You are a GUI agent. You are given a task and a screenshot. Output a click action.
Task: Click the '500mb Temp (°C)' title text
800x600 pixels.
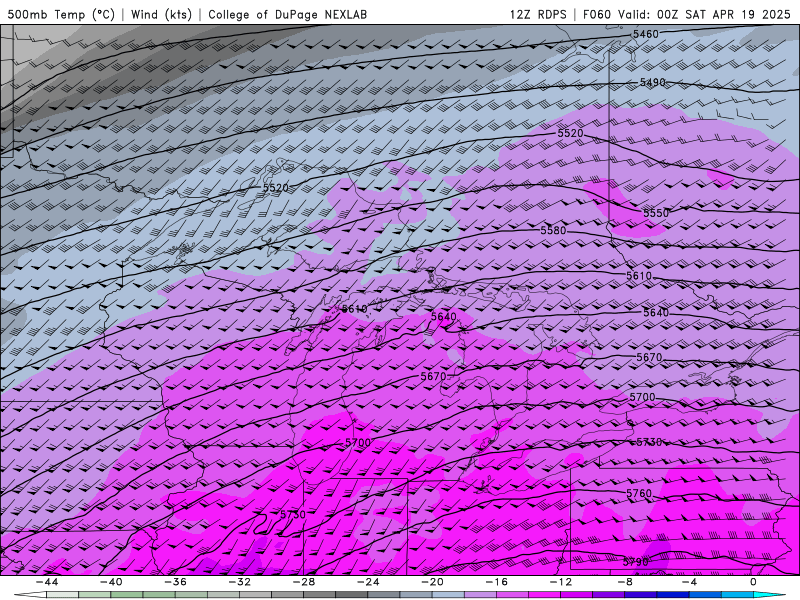tap(61, 14)
